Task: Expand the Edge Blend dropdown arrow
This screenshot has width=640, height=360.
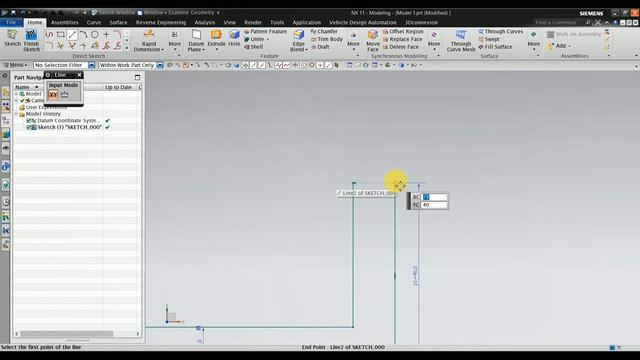Action: click(x=306, y=50)
